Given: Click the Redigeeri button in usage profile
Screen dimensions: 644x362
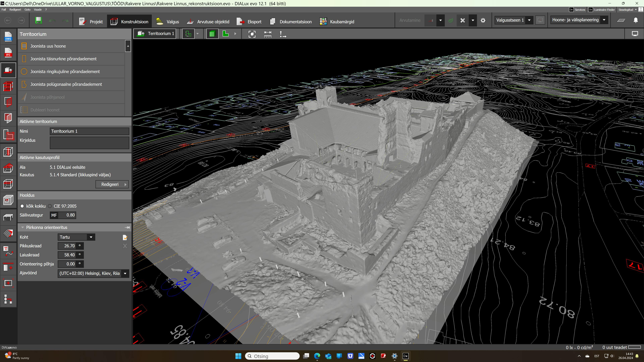Looking at the screenshot, I should [x=112, y=184].
